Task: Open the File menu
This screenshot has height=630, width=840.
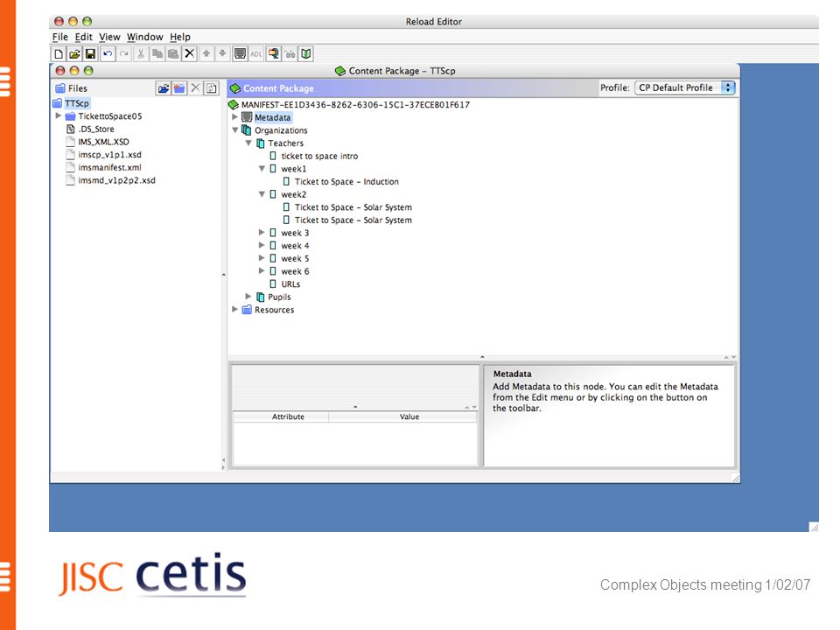Action: coord(60,37)
